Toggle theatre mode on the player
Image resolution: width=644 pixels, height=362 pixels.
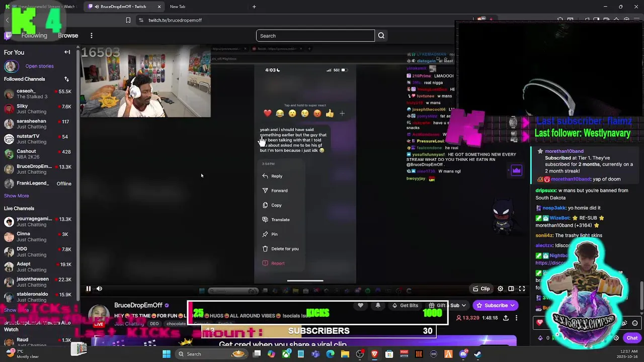(x=511, y=289)
